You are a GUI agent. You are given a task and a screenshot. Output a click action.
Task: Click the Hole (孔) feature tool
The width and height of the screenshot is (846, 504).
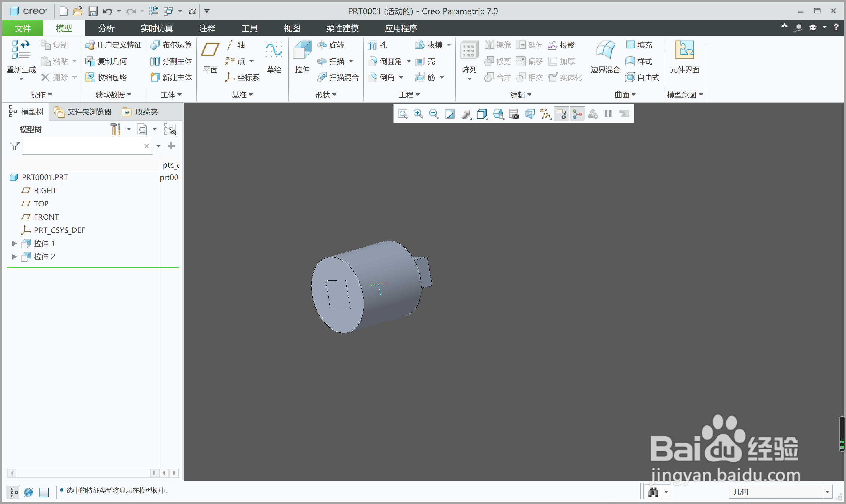tap(378, 45)
